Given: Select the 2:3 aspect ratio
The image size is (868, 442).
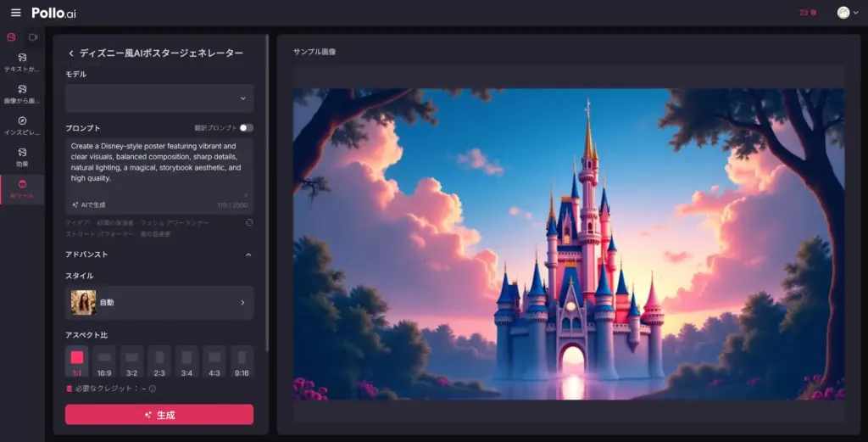Looking at the screenshot, I should click(x=159, y=361).
